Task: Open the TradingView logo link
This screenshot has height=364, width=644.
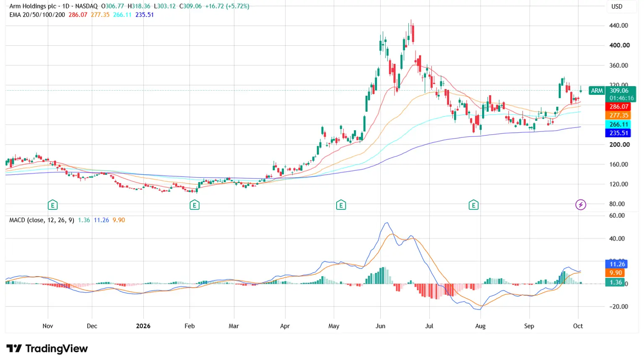Action: [47, 348]
